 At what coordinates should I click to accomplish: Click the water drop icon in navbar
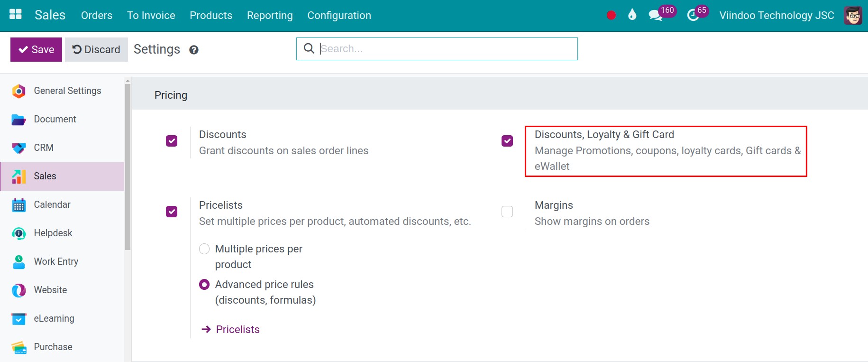click(632, 15)
